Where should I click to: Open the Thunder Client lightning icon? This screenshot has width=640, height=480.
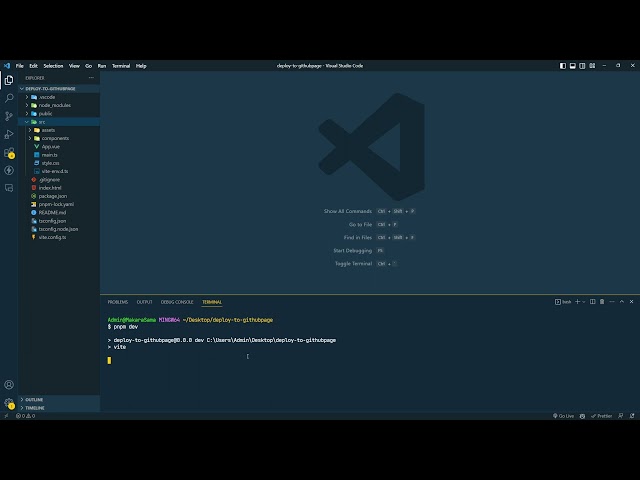pos(9,170)
